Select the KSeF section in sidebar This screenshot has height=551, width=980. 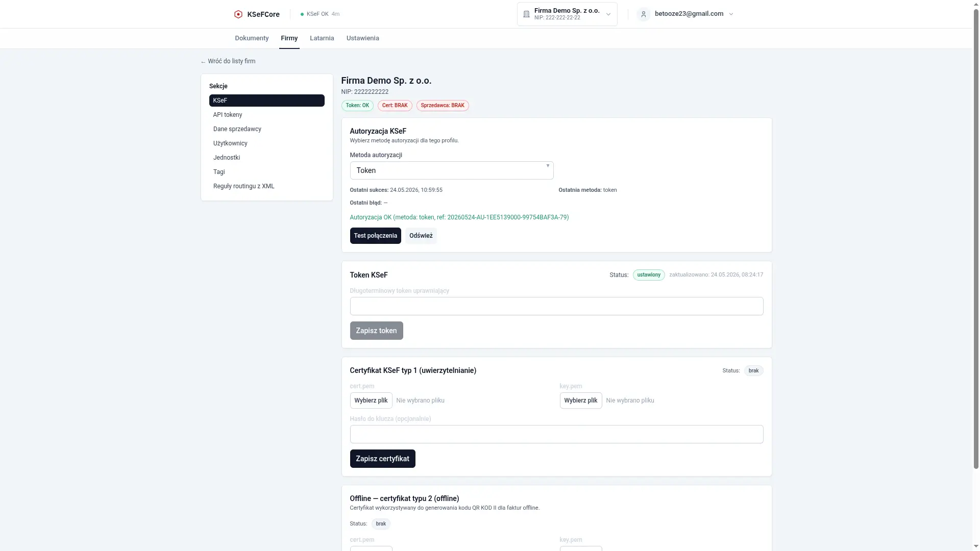pos(266,101)
